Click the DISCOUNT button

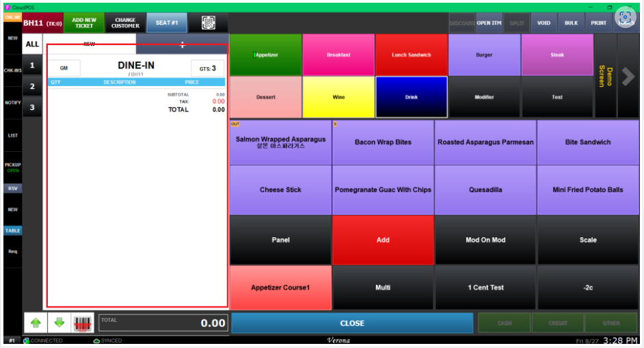pos(461,23)
